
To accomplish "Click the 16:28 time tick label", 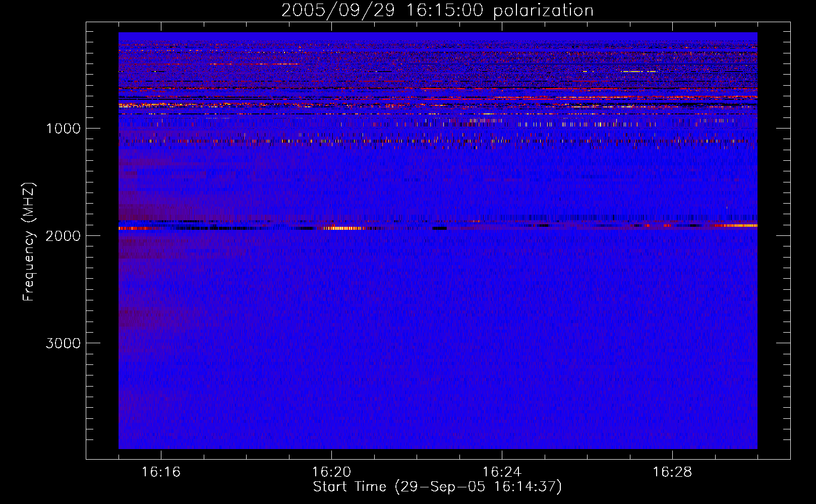I will coord(672,472).
